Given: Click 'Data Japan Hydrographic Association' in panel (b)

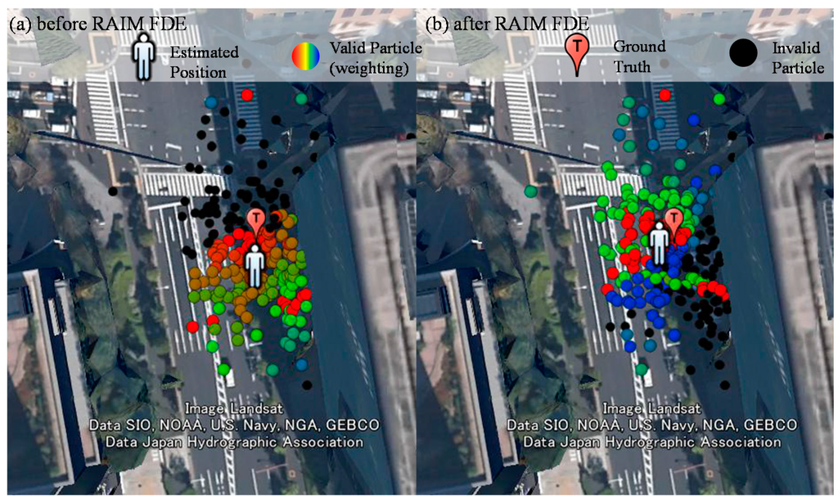Looking at the screenshot, I should (x=652, y=443).
